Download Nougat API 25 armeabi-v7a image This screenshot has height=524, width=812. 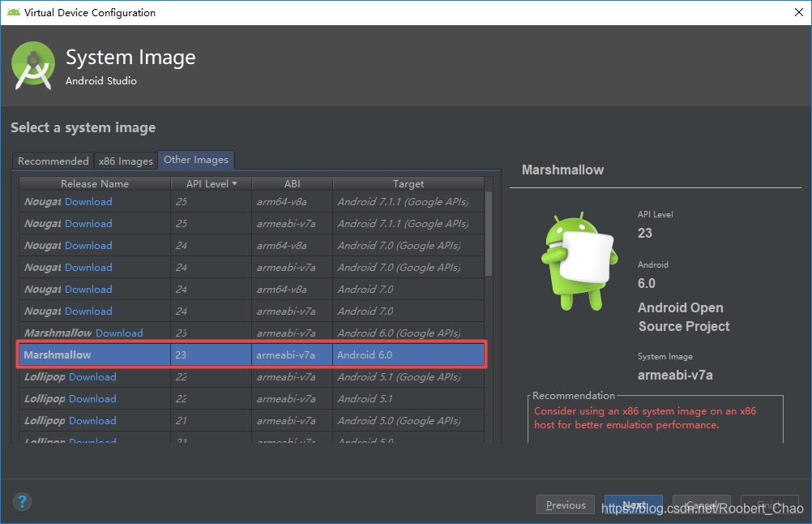(x=88, y=223)
